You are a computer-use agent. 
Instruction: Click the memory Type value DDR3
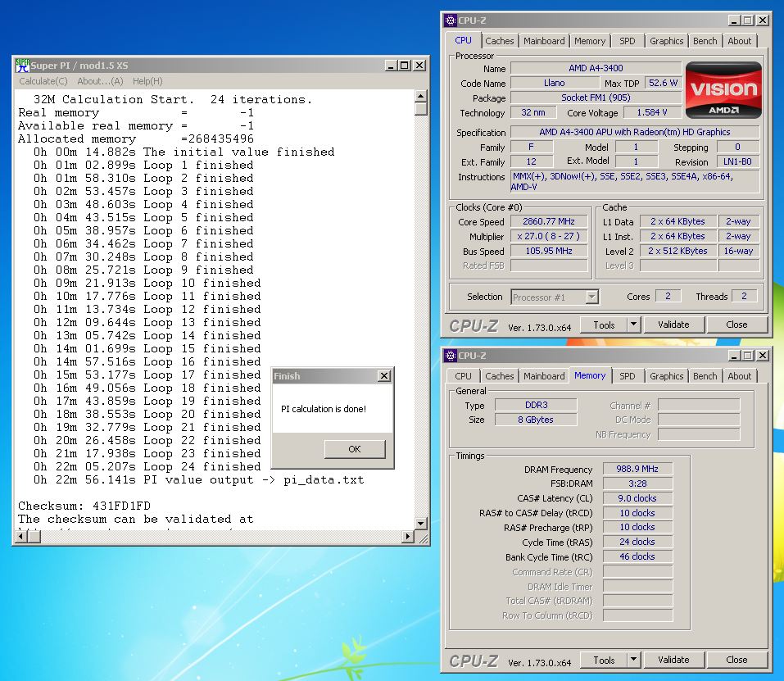(536, 405)
